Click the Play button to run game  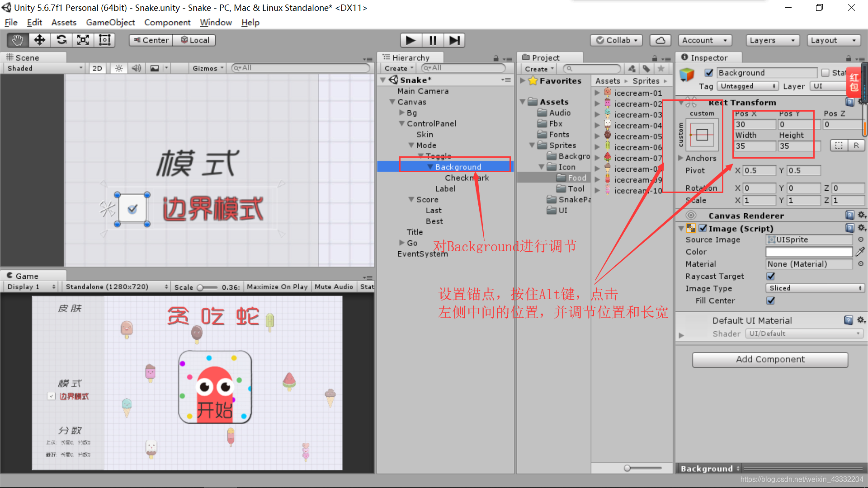[410, 40]
